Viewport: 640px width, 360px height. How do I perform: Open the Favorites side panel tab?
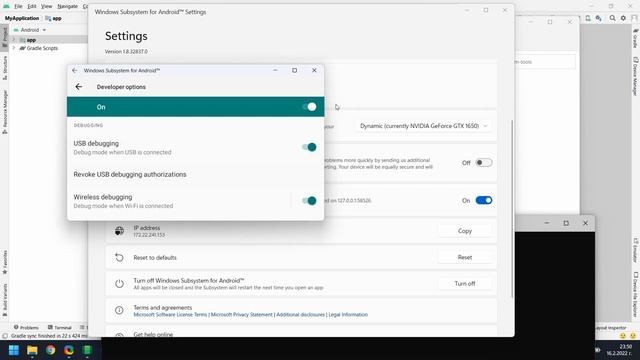pyautogui.click(x=4, y=263)
